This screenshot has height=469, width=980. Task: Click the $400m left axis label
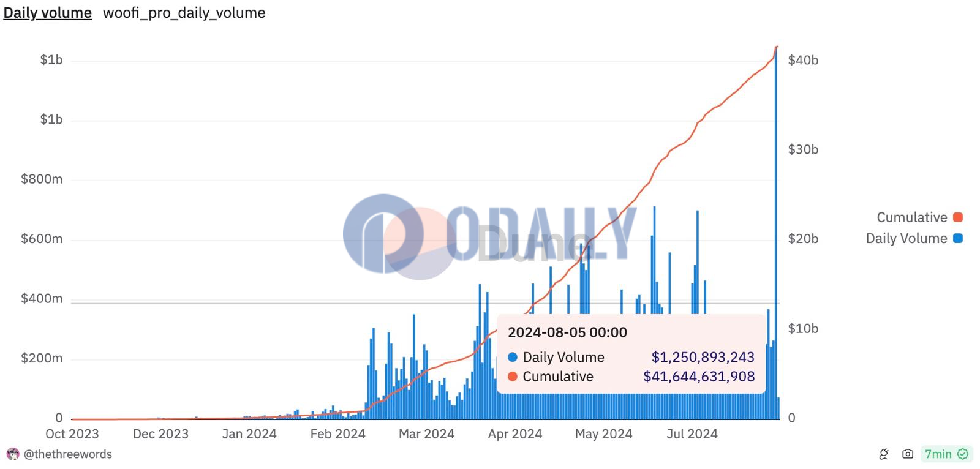(x=42, y=299)
